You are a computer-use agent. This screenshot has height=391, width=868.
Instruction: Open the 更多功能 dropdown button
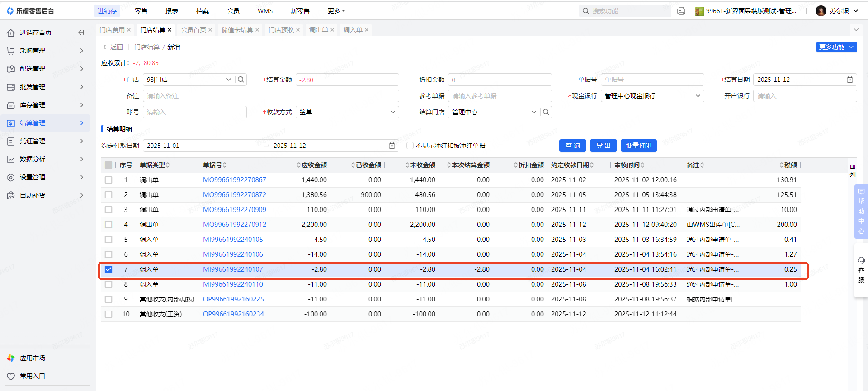click(x=836, y=47)
